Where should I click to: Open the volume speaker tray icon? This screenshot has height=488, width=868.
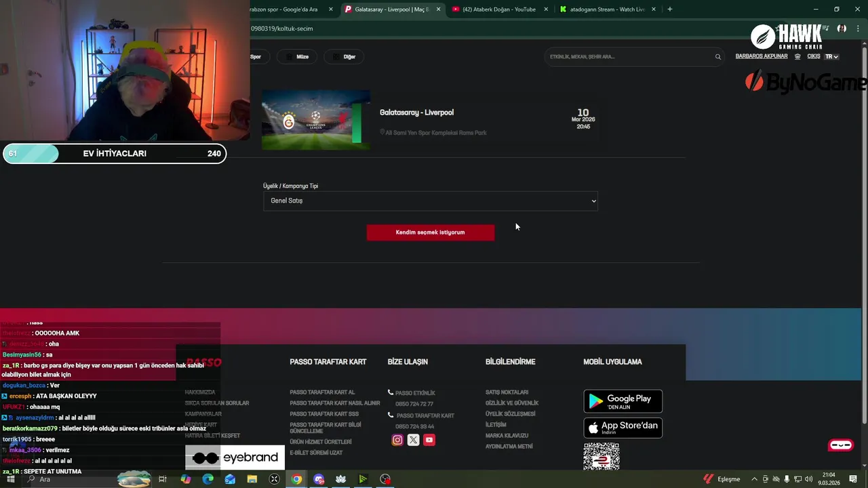pyautogui.click(x=808, y=479)
